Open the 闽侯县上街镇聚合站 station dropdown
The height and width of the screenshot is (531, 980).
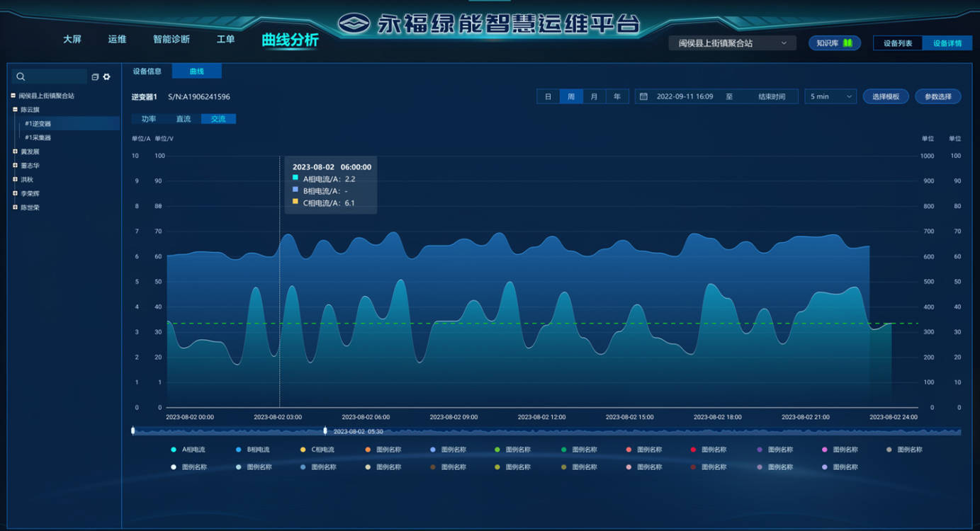click(732, 43)
